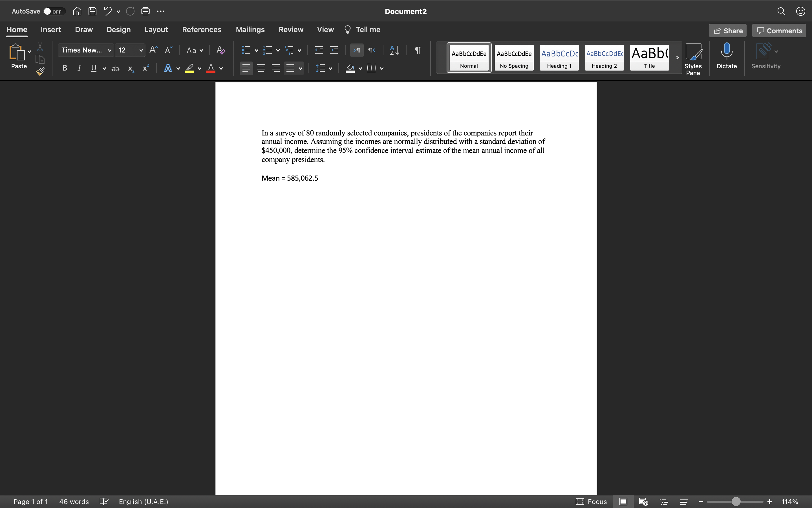This screenshot has width=812, height=508.
Task: Apply the yellow text highlight color
Action: click(189, 68)
